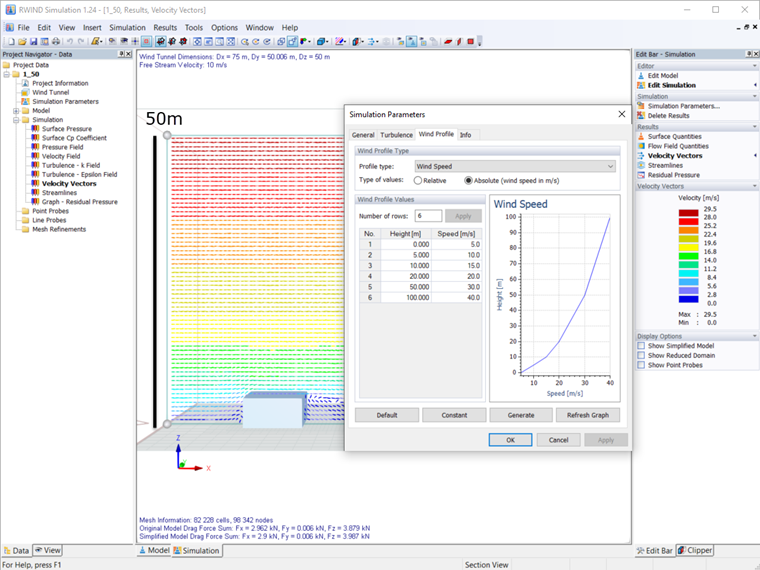Image resolution: width=760 pixels, height=570 pixels.
Task: Switch to the Turbulence tab
Action: tap(396, 135)
